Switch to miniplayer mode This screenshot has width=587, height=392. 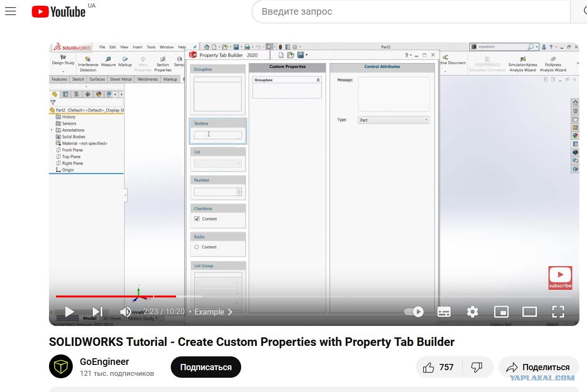tap(501, 312)
